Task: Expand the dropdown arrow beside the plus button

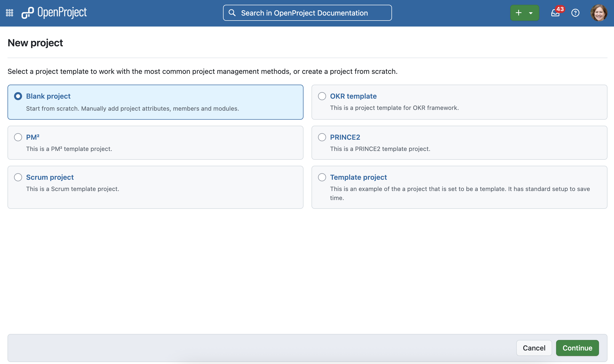Action: pos(531,13)
